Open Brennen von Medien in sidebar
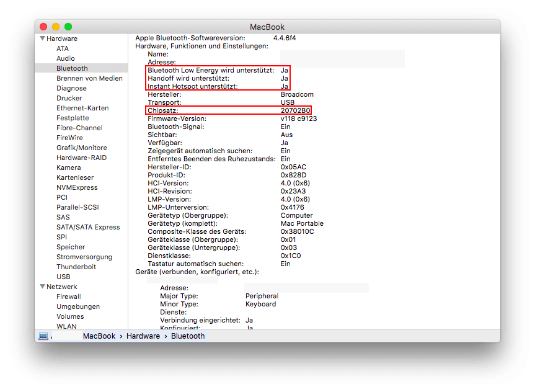This screenshot has height=392, width=535. (x=89, y=78)
